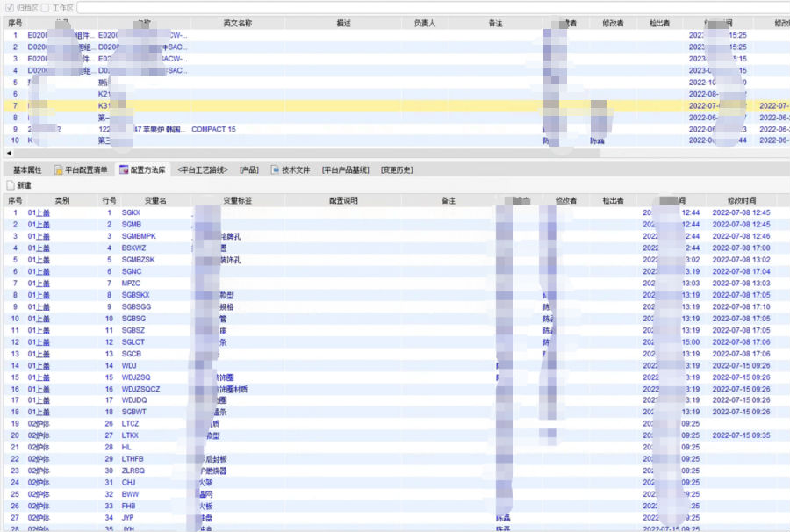Click the 修改时间 header in lower table
This screenshot has width=790, height=532.
tap(742, 200)
